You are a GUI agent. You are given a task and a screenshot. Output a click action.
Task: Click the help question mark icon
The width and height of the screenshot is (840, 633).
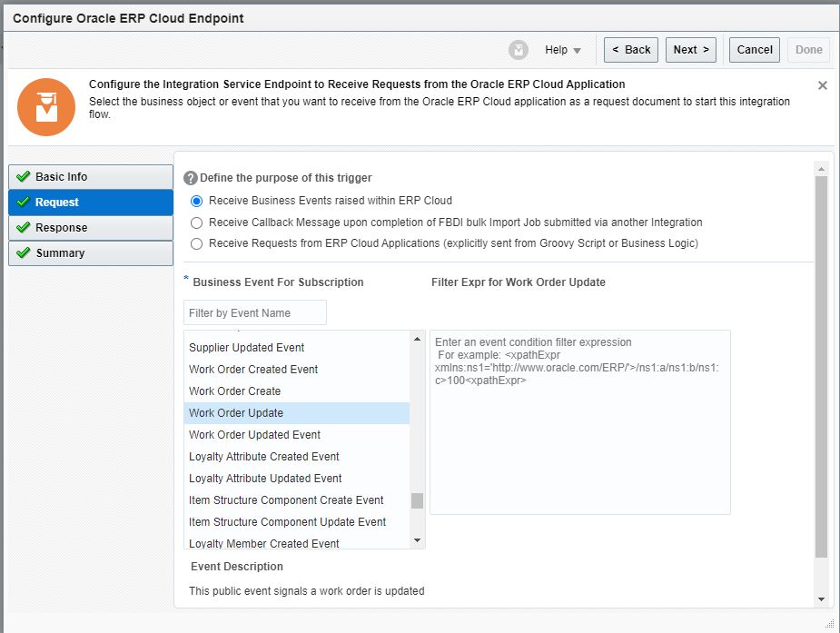tap(191, 178)
